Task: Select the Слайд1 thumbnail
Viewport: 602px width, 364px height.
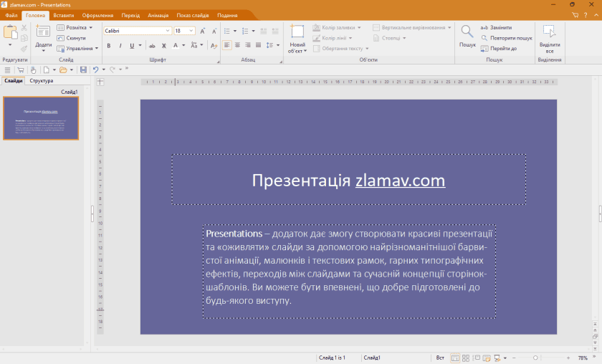Action: click(x=41, y=118)
